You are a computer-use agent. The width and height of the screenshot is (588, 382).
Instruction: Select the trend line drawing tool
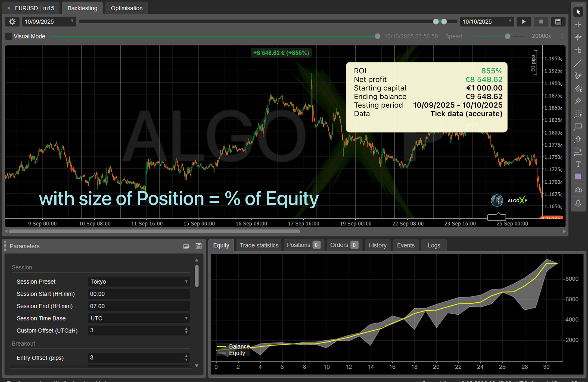click(x=578, y=63)
